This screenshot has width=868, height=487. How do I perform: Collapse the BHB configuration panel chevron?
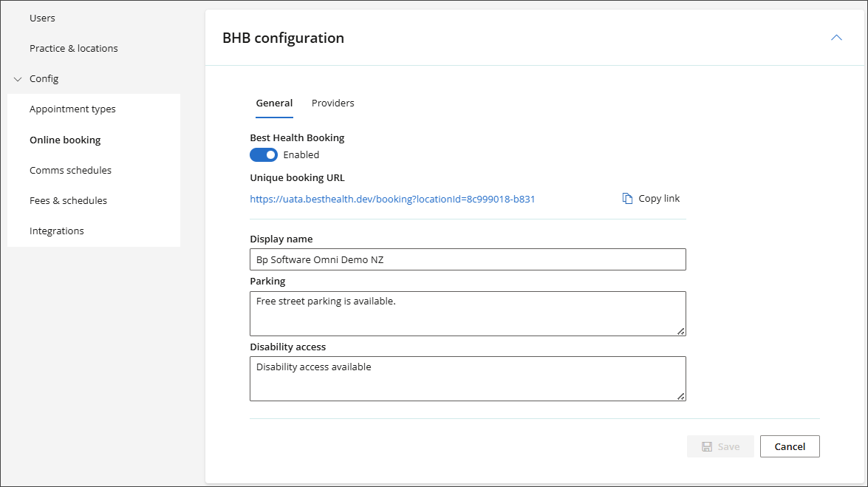(836, 38)
